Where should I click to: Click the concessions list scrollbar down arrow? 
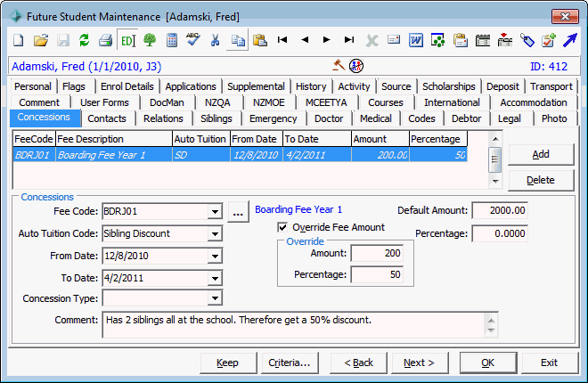[x=495, y=182]
